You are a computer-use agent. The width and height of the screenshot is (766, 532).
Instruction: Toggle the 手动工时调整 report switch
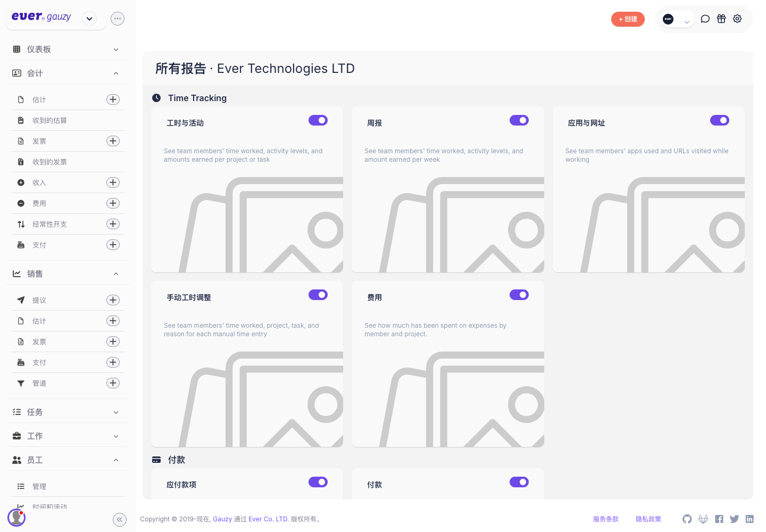coord(318,295)
